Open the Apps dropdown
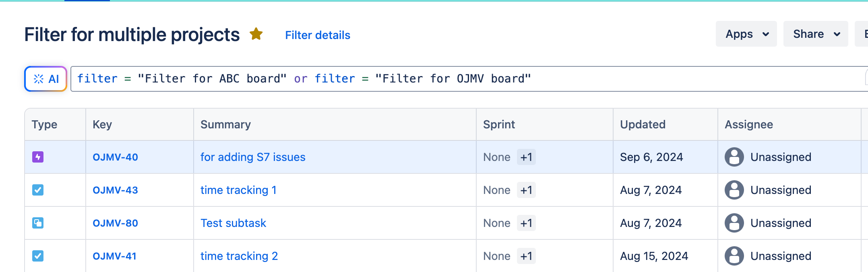This screenshot has height=272, width=868. (x=746, y=34)
